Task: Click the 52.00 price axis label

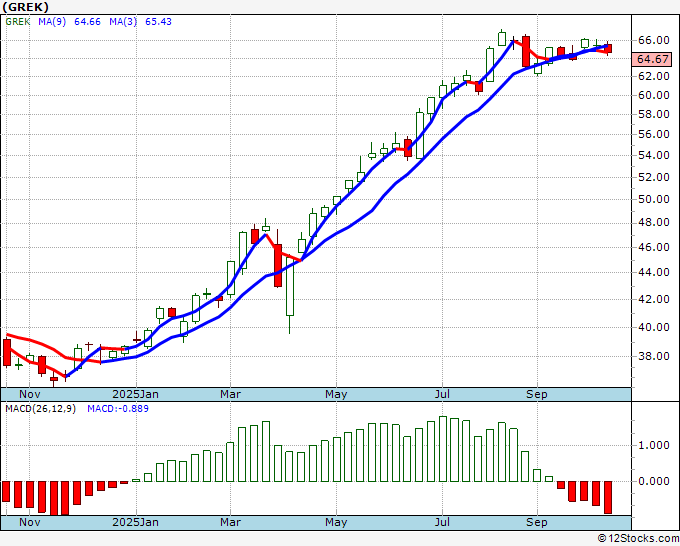Action: pos(654,177)
